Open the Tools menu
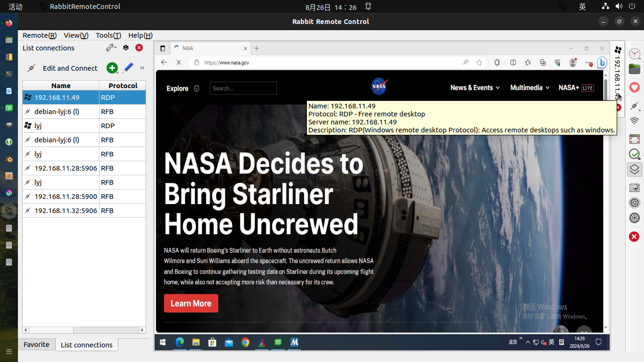The image size is (644, 362). pyautogui.click(x=108, y=35)
